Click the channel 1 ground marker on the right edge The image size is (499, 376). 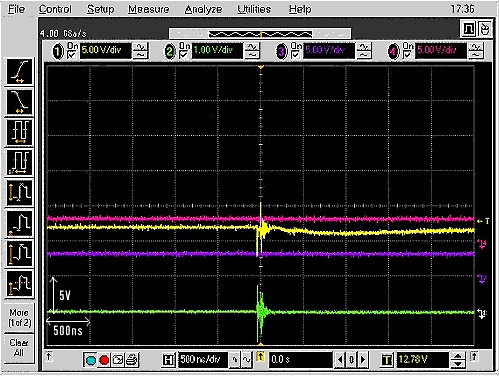[482, 313]
